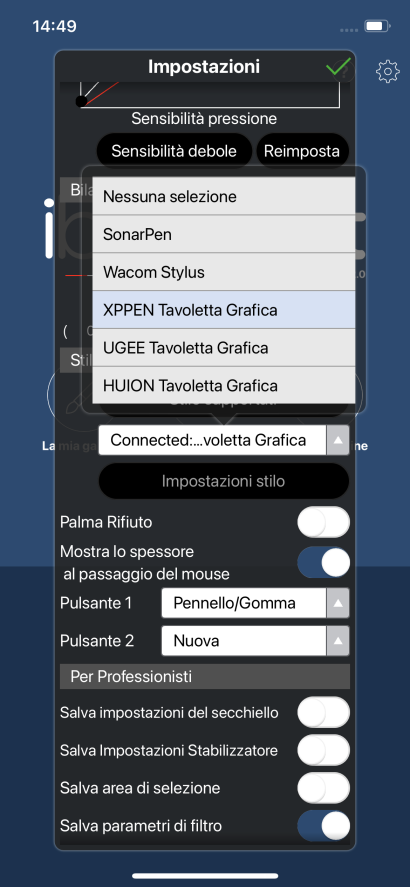Pick Wacom Stylus option
The height and width of the screenshot is (887, 410).
click(x=224, y=272)
